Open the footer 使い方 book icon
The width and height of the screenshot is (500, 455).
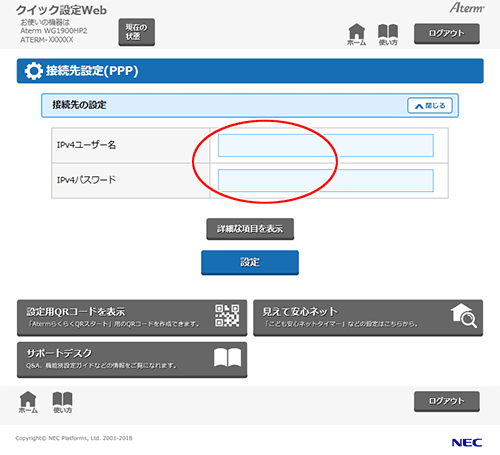click(62, 402)
